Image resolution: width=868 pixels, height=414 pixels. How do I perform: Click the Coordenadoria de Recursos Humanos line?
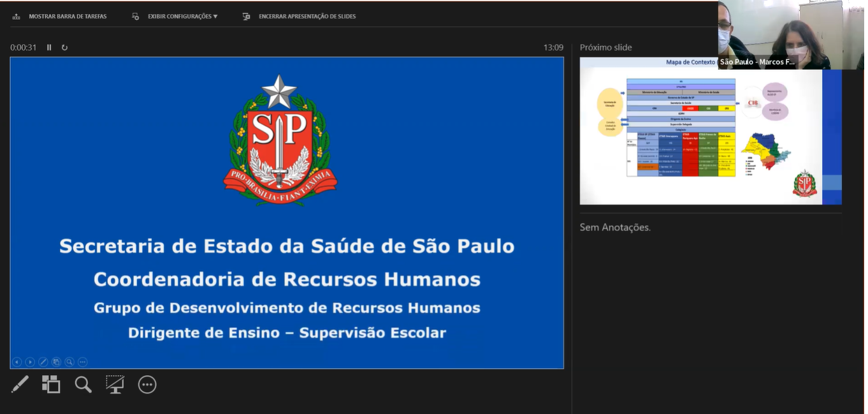pyautogui.click(x=287, y=279)
